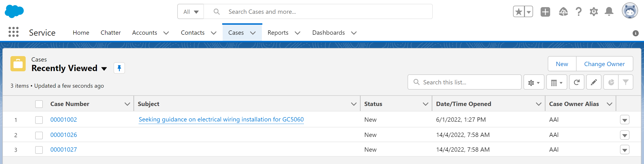Image resolution: width=644 pixels, height=164 pixels.
Task: Select the checkbox for case 00001027
Action: click(39, 150)
